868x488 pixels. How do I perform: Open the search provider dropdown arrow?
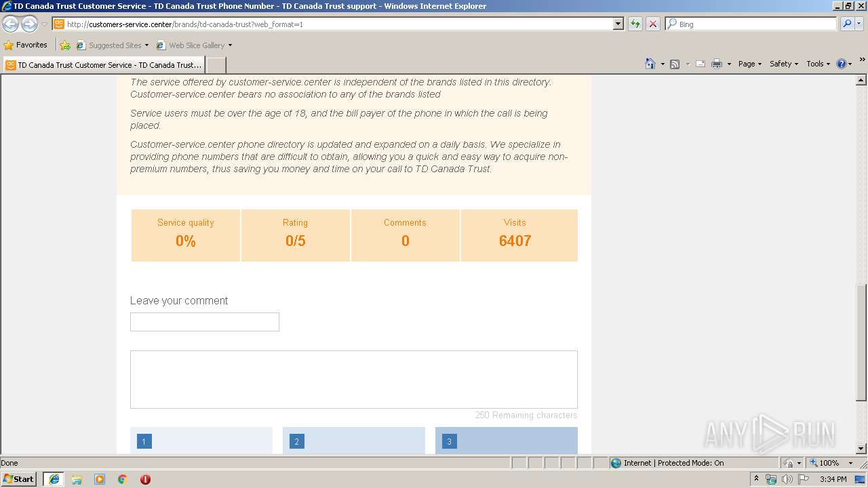(x=859, y=24)
